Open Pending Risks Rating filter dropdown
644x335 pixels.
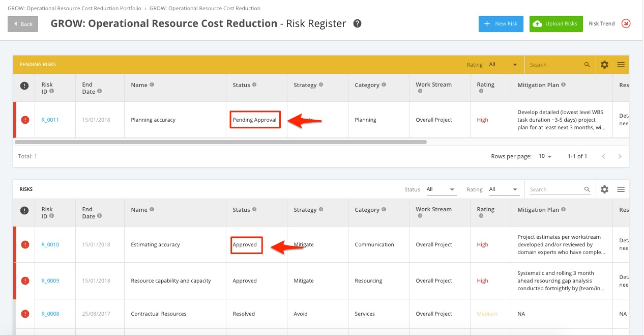[504, 65]
